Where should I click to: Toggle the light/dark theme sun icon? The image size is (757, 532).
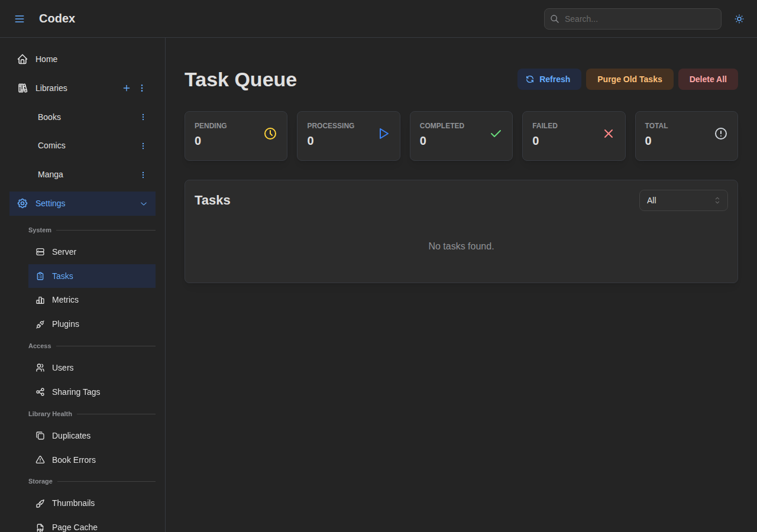(739, 18)
